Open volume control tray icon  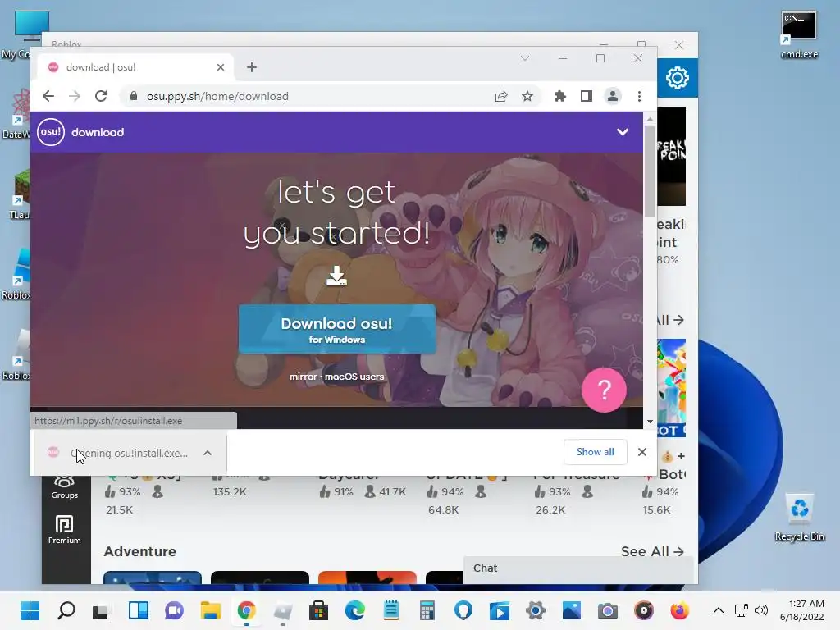click(x=760, y=610)
